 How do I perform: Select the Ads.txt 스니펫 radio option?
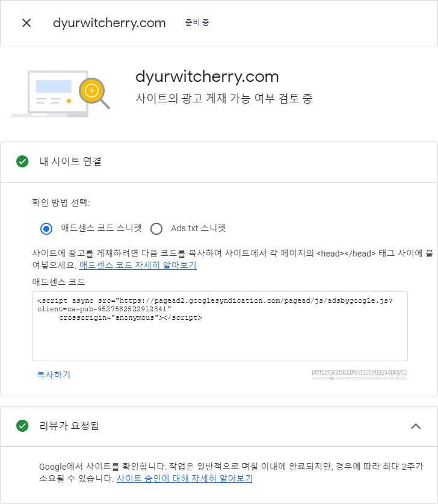(x=156, y=229)
